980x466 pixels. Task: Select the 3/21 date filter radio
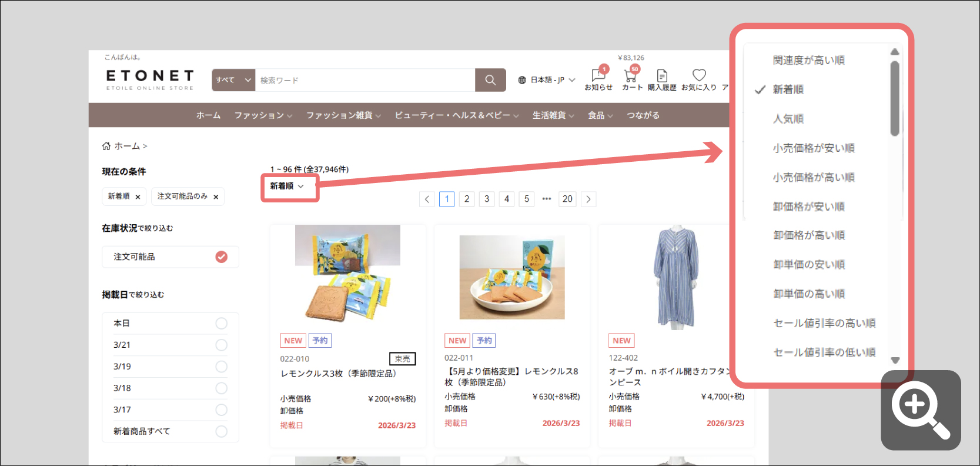[x=221, y=345]
